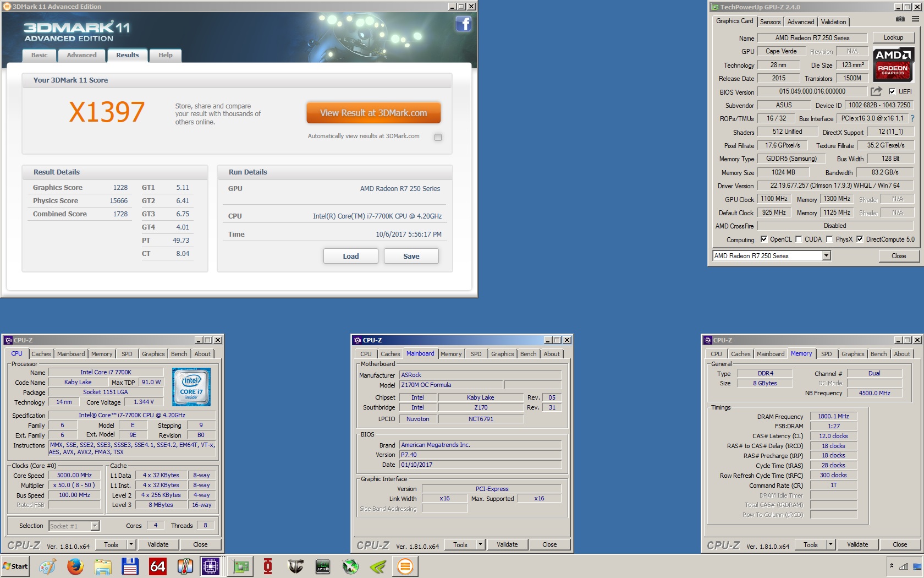Open Graphics tab in left CPU-Z window
The image size is (924, 578).
point(153,354)
